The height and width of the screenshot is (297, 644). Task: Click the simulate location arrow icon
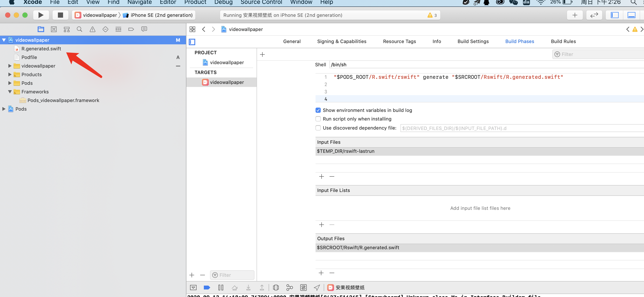317,288
